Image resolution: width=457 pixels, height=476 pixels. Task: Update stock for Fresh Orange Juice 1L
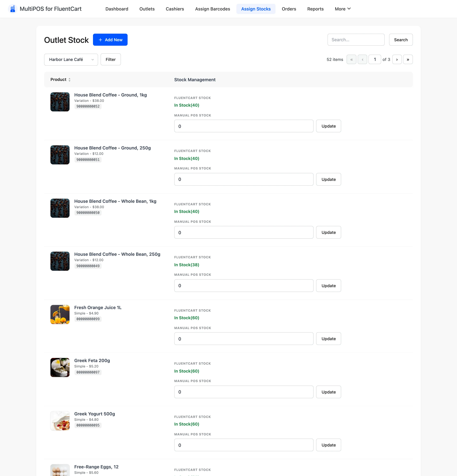coord(328,339)
